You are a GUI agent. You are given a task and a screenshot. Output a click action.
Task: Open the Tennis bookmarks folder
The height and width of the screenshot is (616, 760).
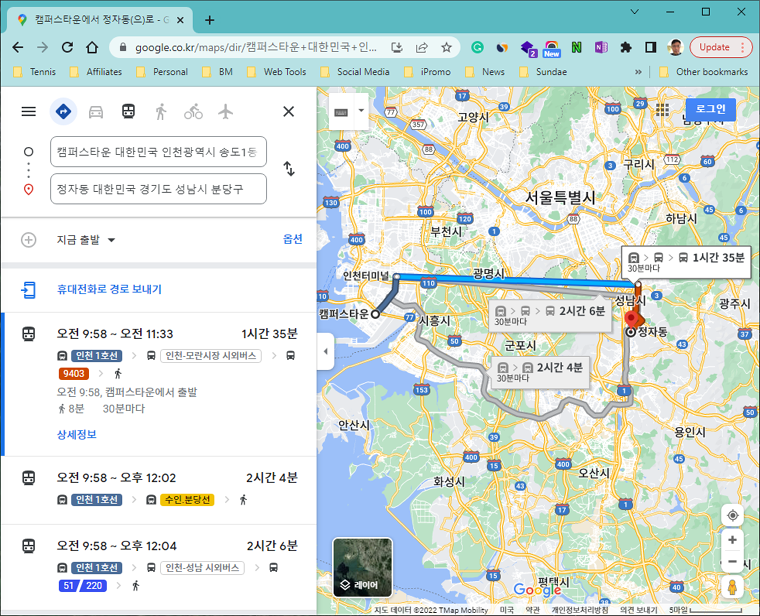35,72
